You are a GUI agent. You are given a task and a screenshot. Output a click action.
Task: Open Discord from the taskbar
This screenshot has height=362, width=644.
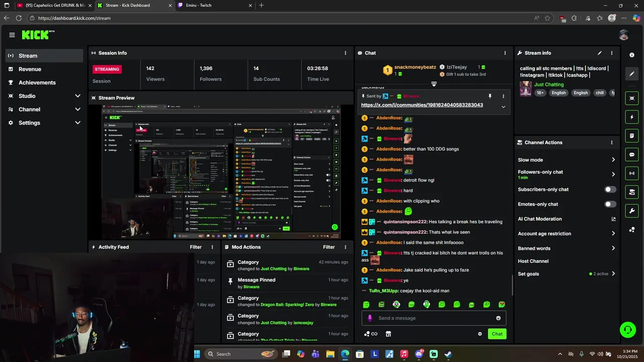tap(419, 354)
